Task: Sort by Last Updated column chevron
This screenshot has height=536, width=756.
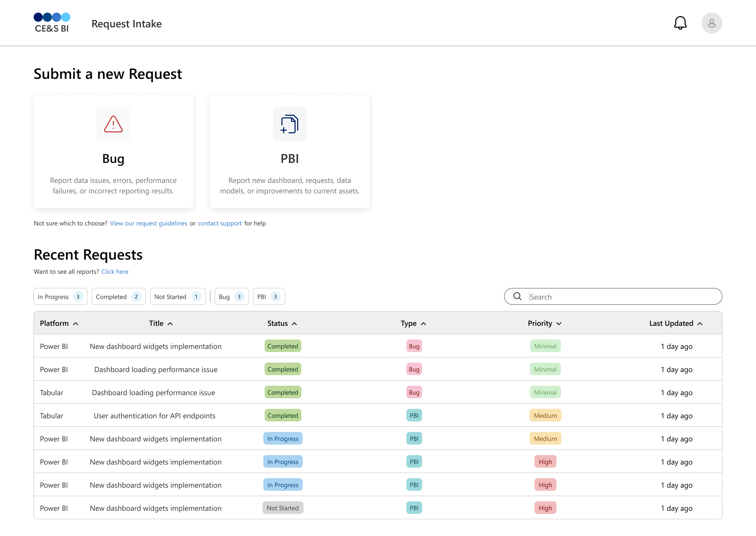Action: pyautogui.click(x=700, y=324)
